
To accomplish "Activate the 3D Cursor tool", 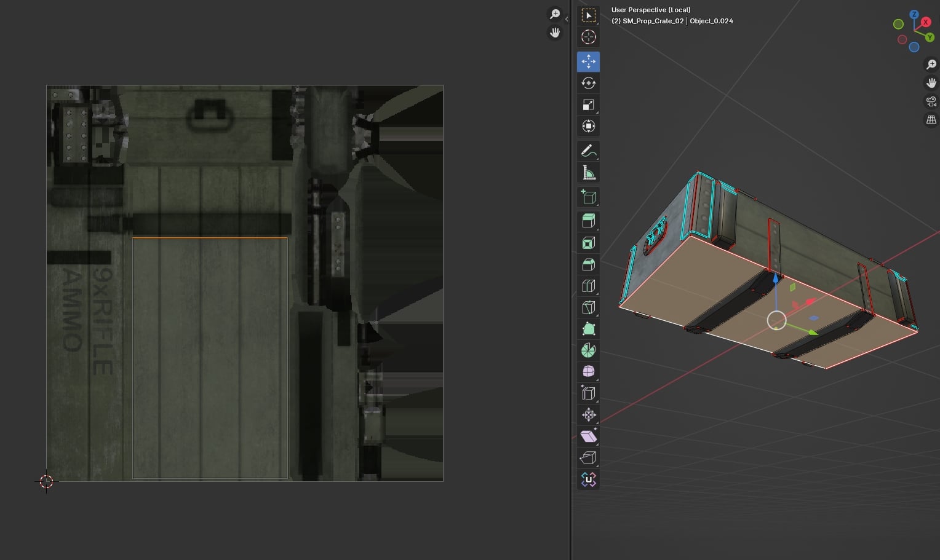I will (x=588, y=37).
